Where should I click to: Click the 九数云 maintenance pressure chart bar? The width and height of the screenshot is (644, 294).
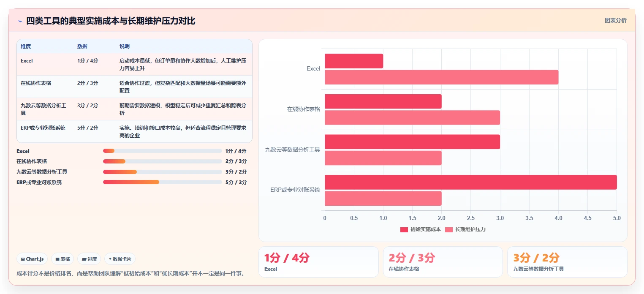click(383, 158)
